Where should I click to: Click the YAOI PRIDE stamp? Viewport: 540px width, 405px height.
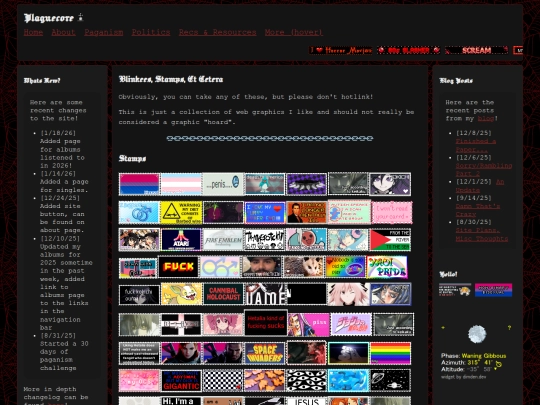pyautogui.click(x=387, y=267)
